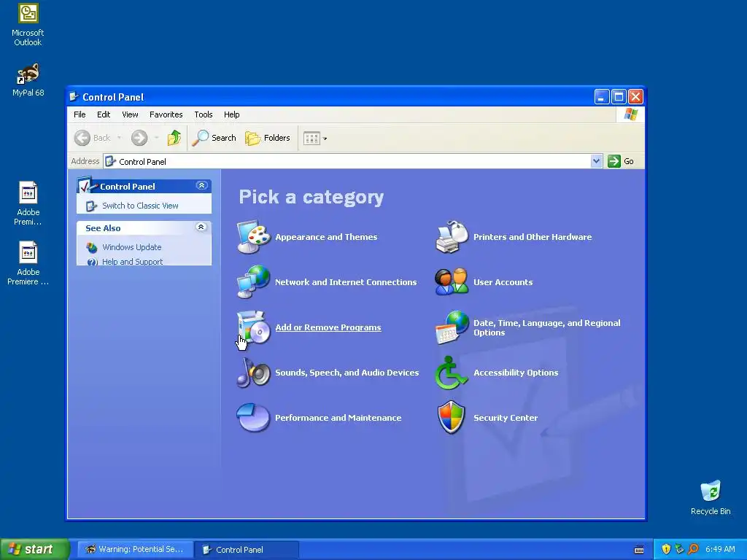Click the Security Center link text
Viewport: 747px width, 560px height.
pyautogui.click(x=506, y=418)
